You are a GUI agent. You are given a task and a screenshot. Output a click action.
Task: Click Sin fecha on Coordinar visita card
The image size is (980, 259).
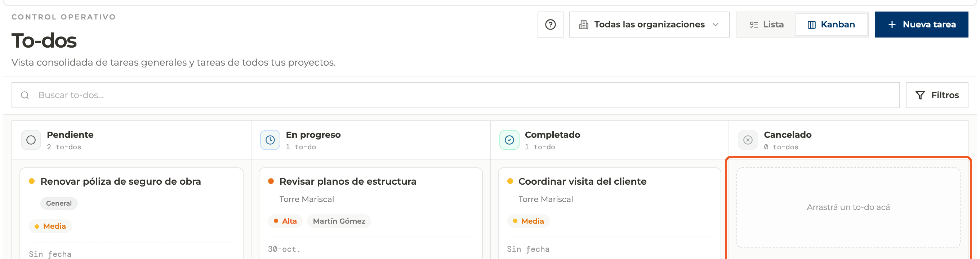[x=528, y=249]
